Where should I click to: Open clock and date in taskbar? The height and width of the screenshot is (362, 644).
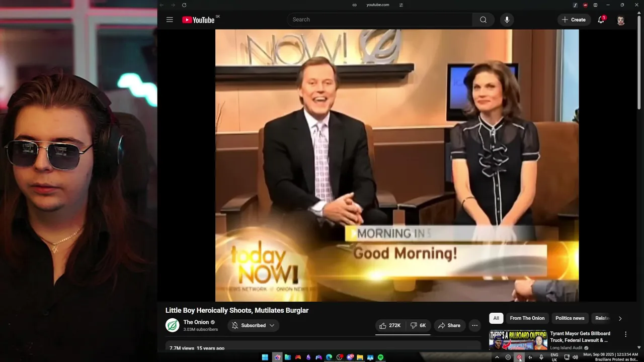tap(610, 357)
